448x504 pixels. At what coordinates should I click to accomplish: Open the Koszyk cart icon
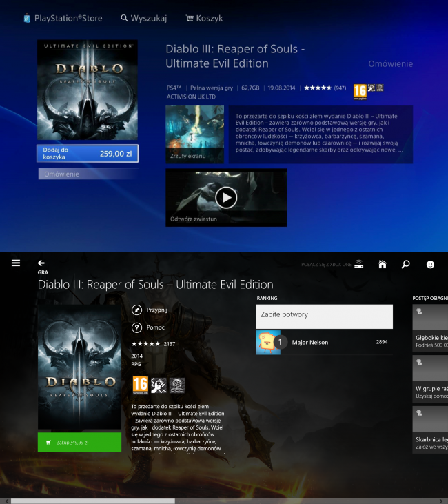click(190, 19)
